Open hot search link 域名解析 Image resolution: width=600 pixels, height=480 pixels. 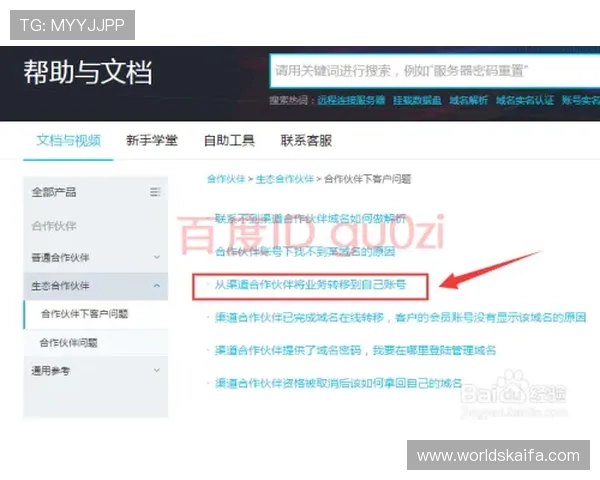(469, 100)
